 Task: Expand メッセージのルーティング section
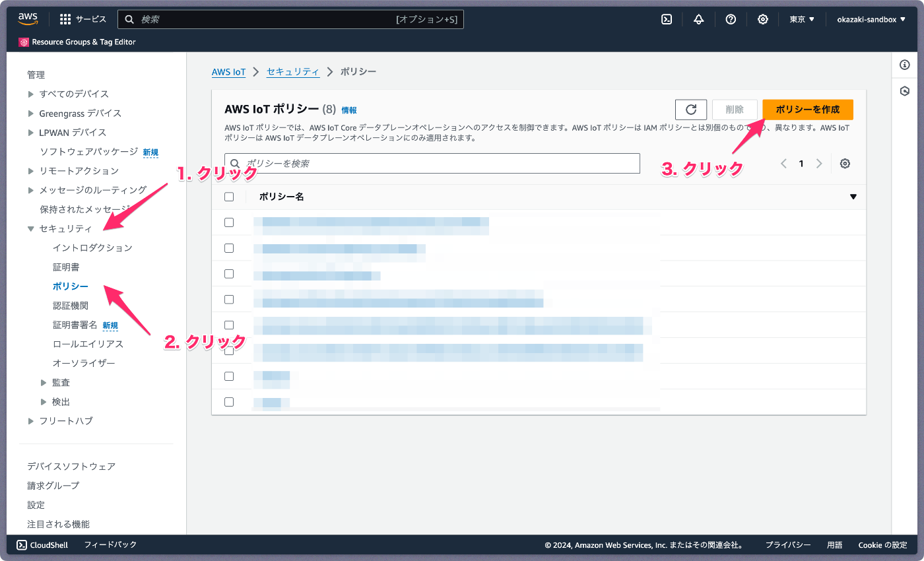click(31, 190)
